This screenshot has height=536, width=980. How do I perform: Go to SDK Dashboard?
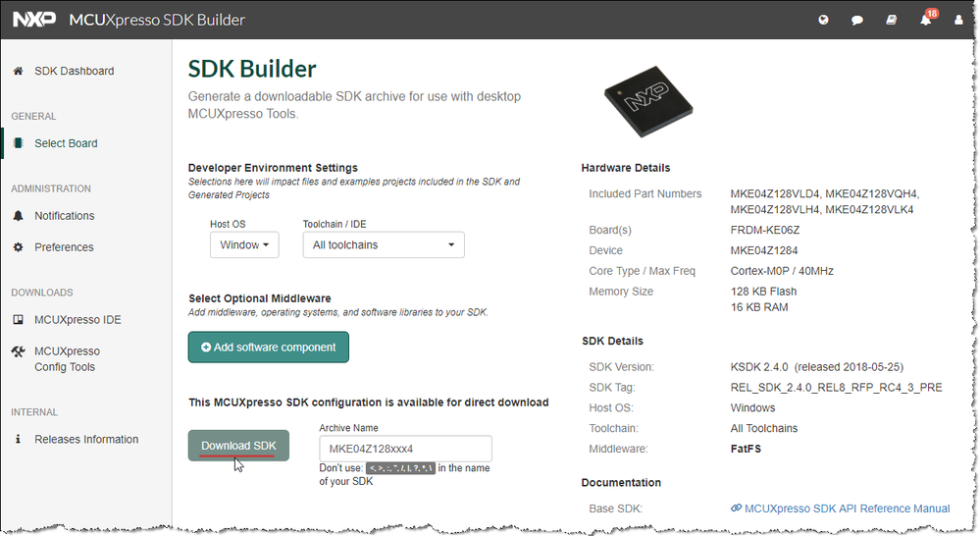click(75, 71)
